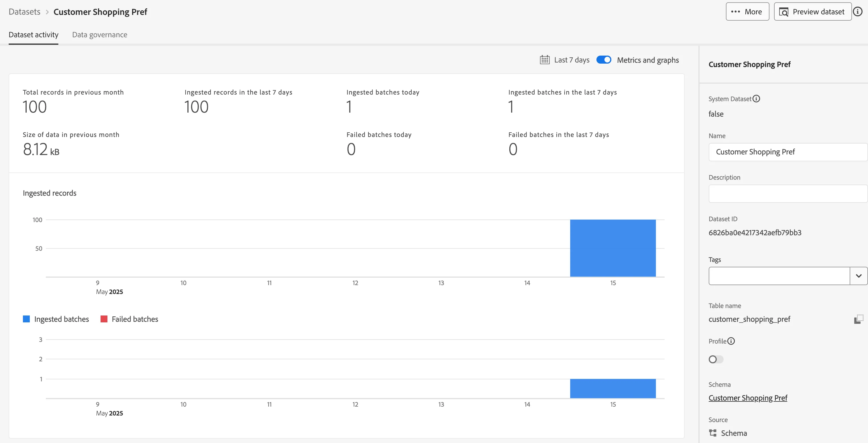Click Failed batches today value 0
This screenshot has width=868, height=443.
(351, 149)
